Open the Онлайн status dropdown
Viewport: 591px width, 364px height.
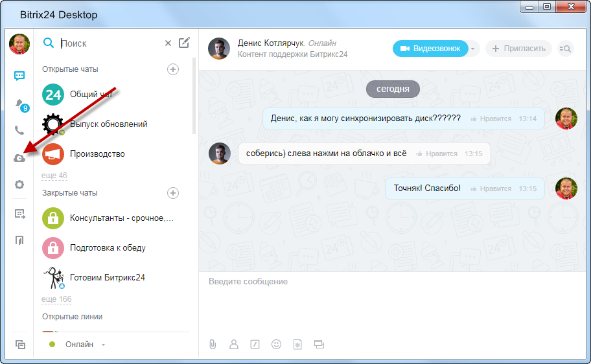pyautogui.click(x=78, y=345)
